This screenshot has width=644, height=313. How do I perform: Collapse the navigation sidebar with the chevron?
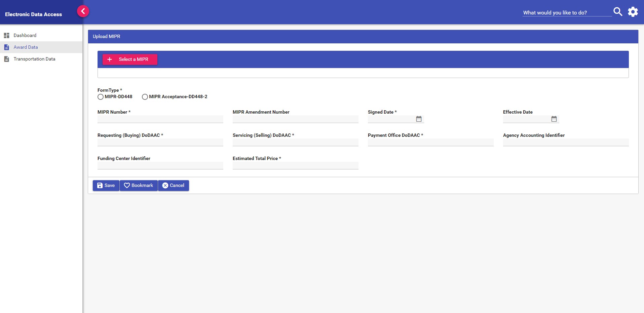click(x=83, y=11)
